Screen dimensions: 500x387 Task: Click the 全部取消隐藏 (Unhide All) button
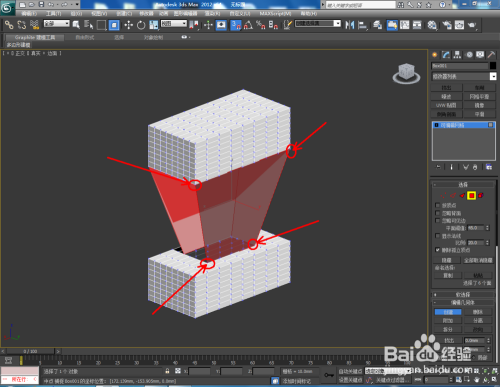point(478,260)
